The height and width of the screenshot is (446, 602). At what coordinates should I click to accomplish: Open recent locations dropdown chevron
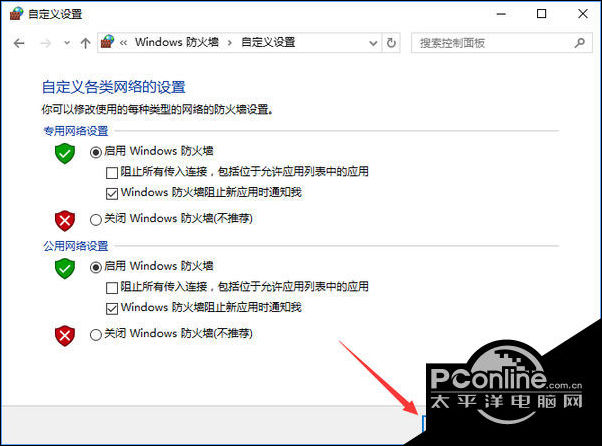point(67,43)
